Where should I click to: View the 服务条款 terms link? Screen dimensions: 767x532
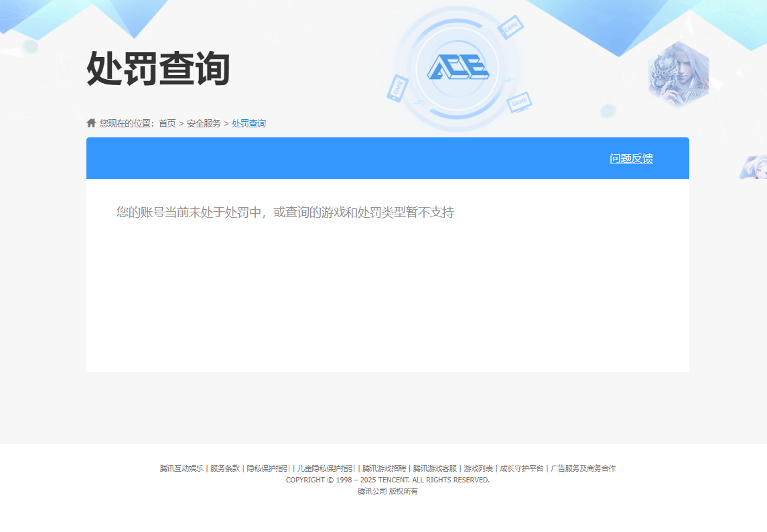pos(225,469)
